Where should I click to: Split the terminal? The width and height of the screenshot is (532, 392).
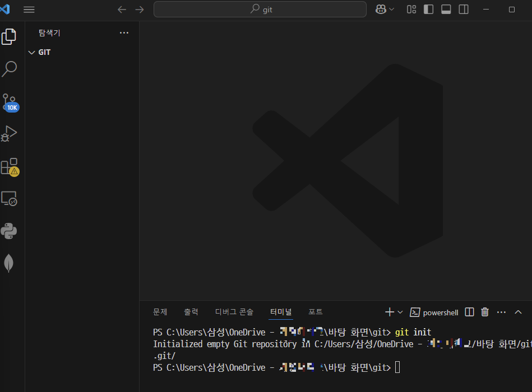click(x=469, y=312)
